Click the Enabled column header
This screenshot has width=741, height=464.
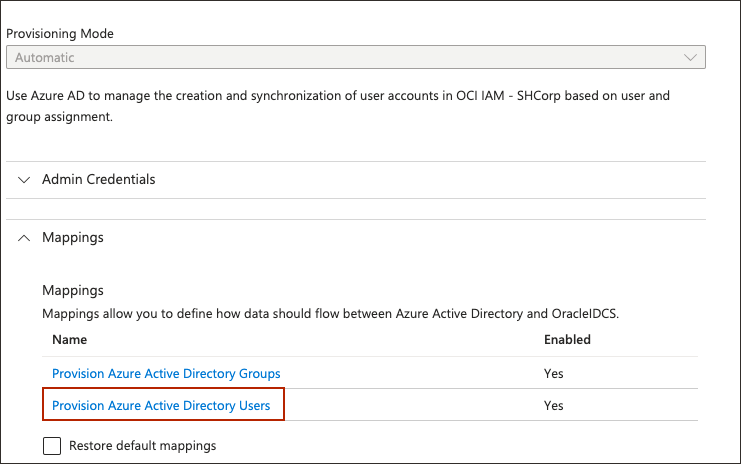tap(567, 340)
